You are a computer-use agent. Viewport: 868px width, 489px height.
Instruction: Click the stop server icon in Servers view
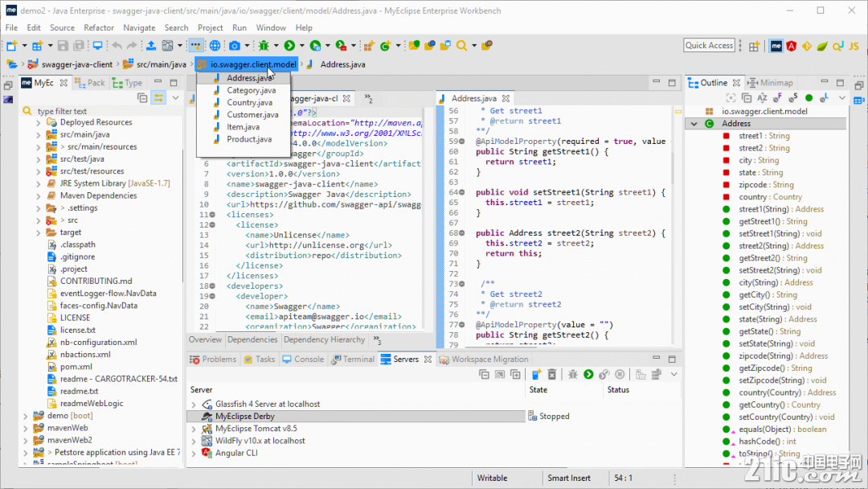(620, 375)
